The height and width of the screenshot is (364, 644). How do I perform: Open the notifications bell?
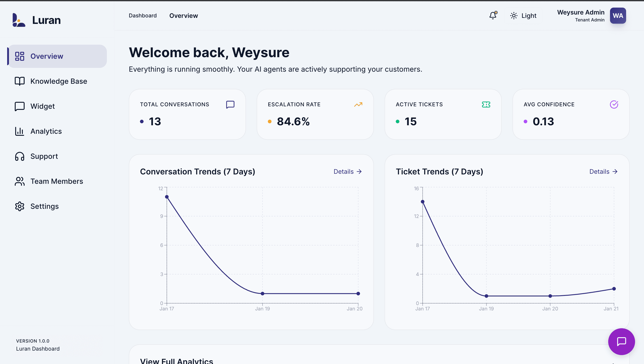[493, 15]
